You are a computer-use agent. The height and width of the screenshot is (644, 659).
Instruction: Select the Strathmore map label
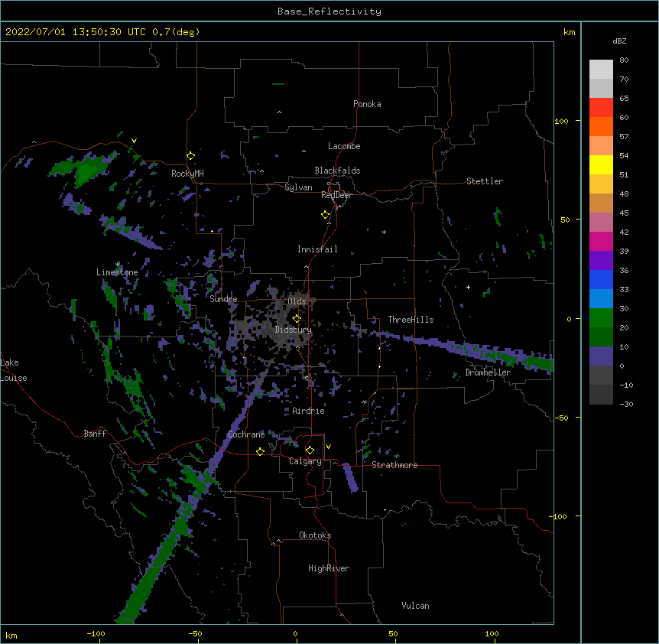point(394,465)
